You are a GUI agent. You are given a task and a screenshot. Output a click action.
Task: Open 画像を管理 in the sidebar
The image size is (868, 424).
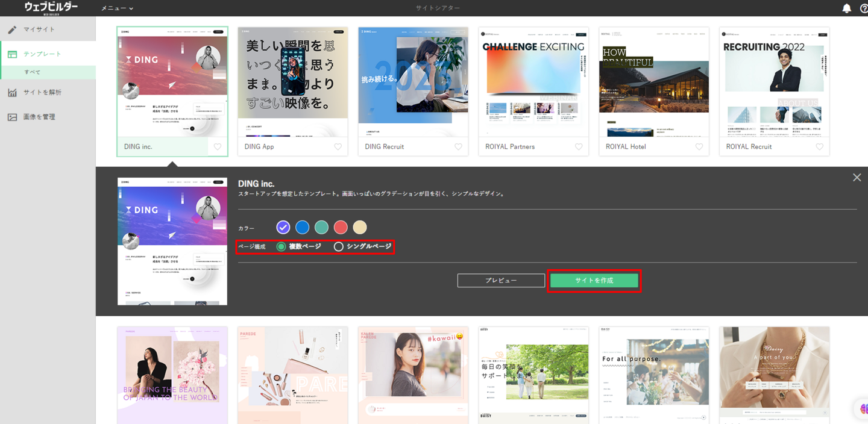(39, 117)
